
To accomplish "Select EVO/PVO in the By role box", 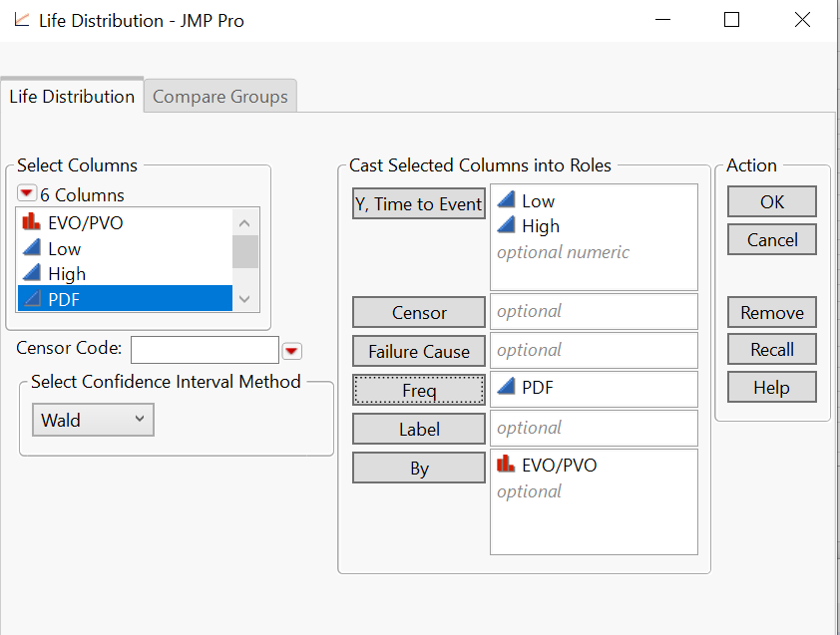I will (x=559, y=466).
